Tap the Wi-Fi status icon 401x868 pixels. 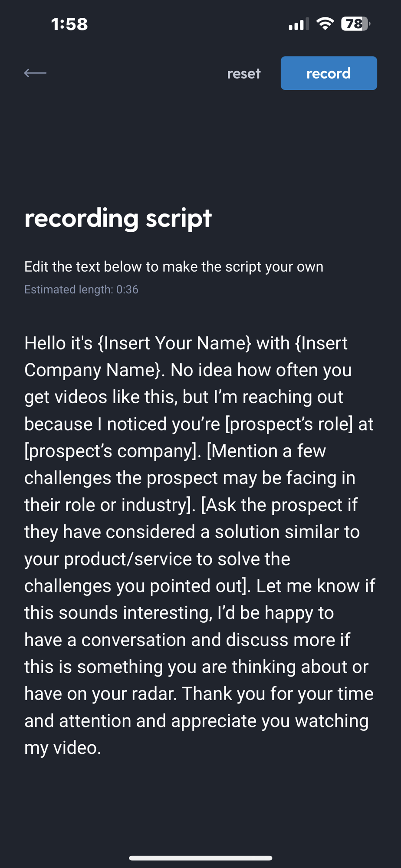click(325, 23)
